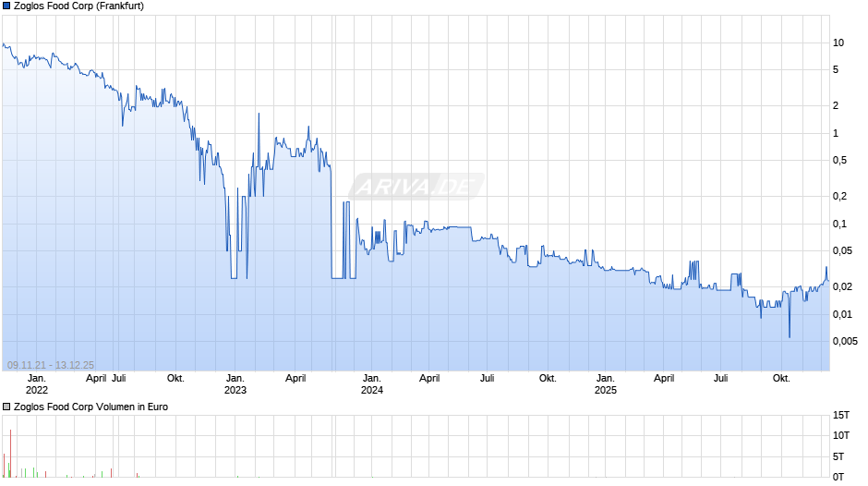
Task: Click the 'Jan. 2022' time axis label
Action: tap(37, 384)
